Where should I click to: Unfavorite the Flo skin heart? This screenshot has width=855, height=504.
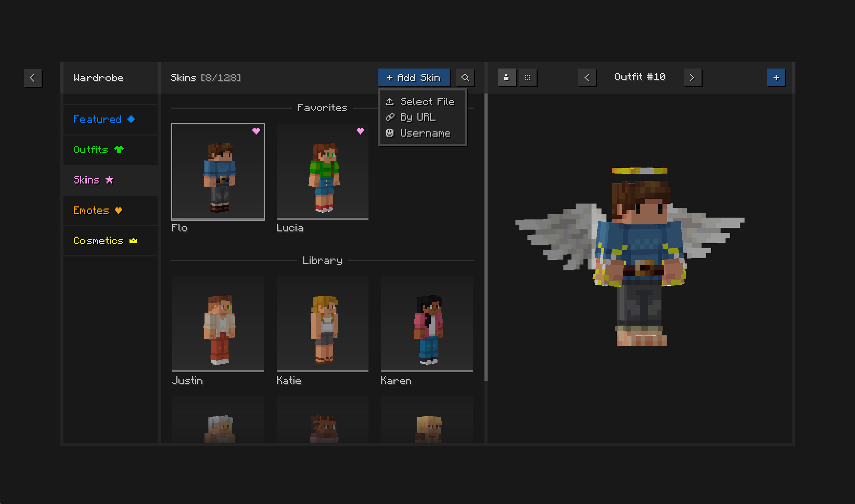click(x=256, y=131)
